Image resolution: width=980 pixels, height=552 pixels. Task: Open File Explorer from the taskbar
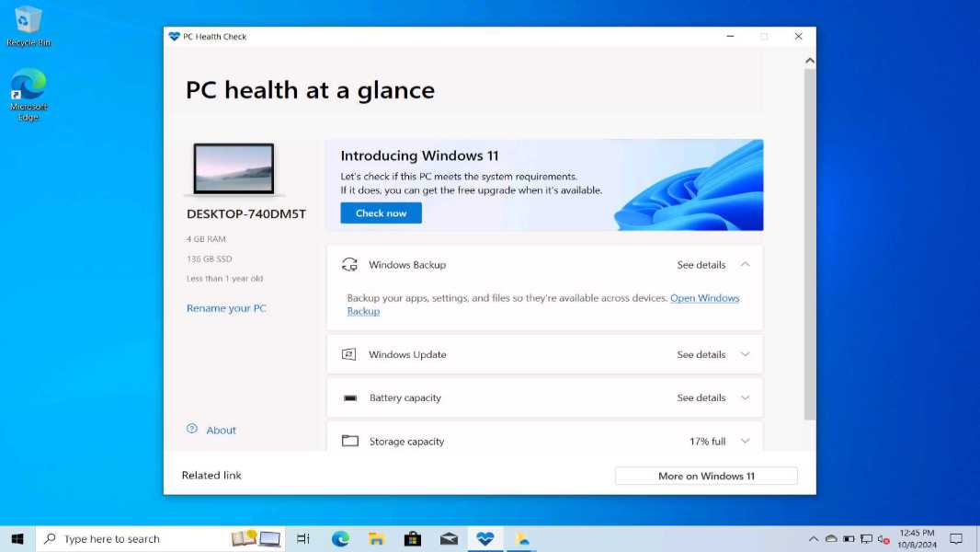tap(376, 539)
